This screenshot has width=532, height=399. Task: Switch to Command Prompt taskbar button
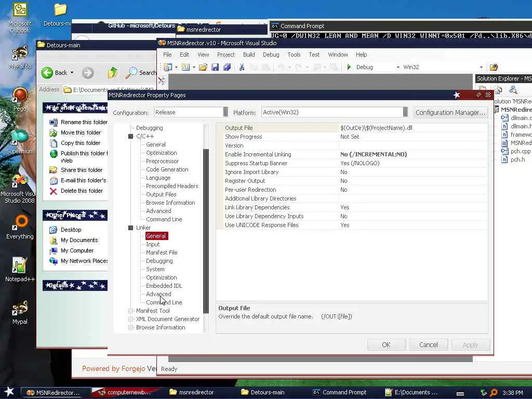click(x=339, y=392)
